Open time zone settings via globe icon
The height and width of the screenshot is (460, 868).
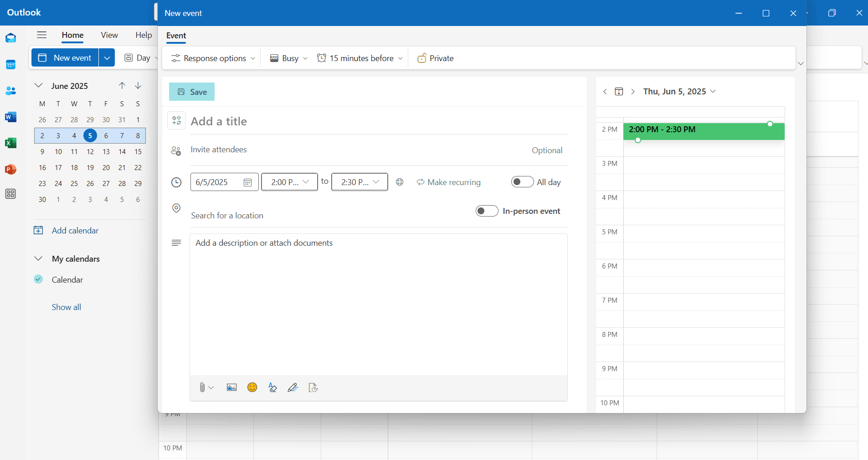400,182
